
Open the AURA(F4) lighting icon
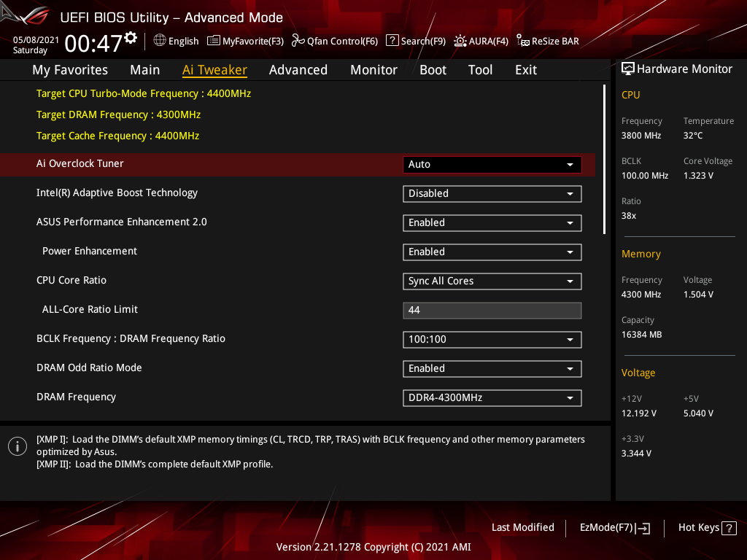pos(460,41)
